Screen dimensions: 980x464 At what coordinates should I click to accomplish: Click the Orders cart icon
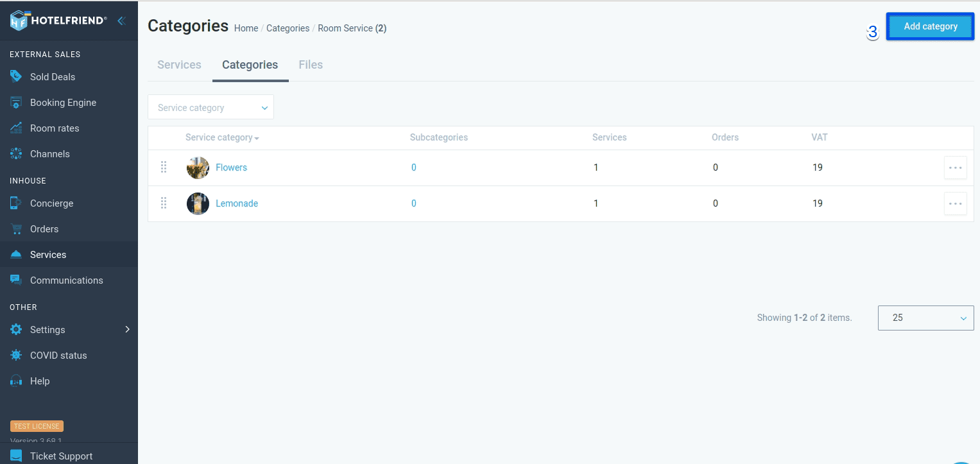pos(16,229)
